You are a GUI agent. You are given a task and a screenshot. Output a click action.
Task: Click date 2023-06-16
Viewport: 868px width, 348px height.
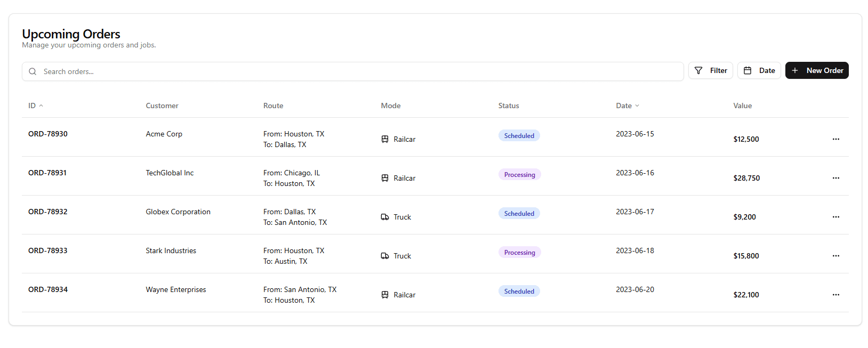click(x=635, y=173)
